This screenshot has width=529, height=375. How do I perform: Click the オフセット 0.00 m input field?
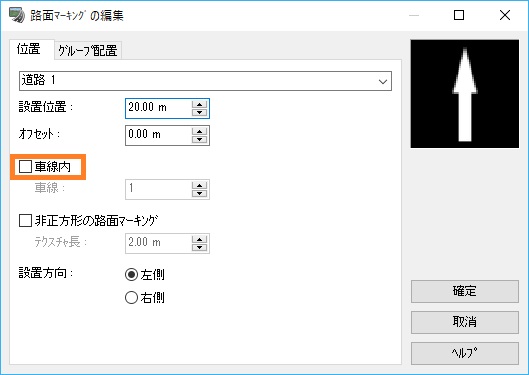158,135
